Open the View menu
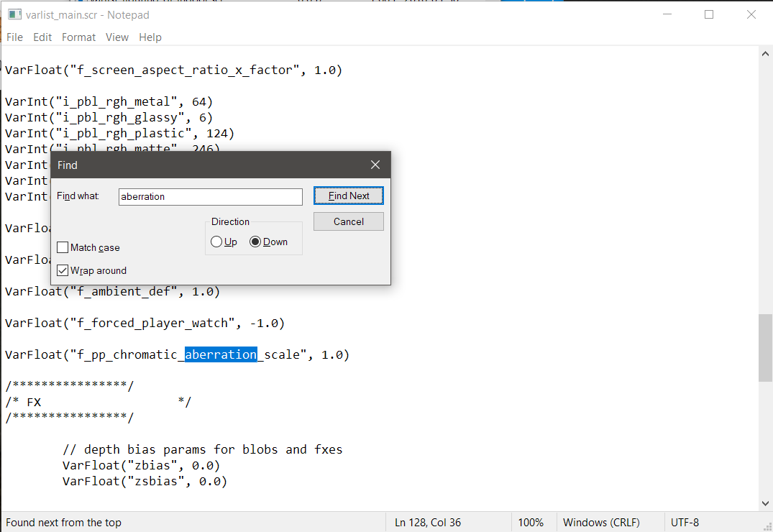 coord(117,37)
